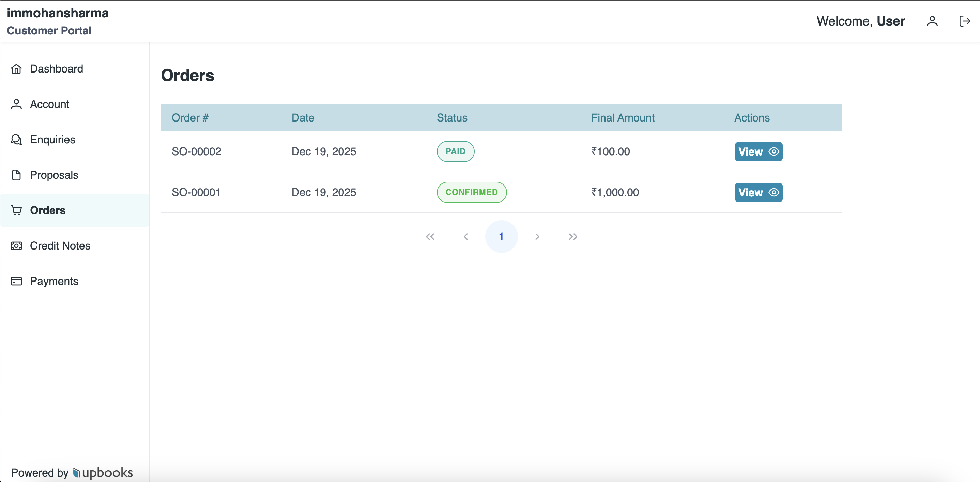
Task: View details of order SO-00002
Action: tap(758, 151)
